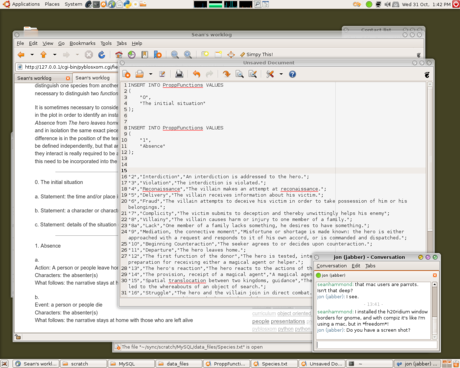The image size is (460, 368).
Task: Open Edit menu in Sean's worklog browser
Action: (33, 43)
